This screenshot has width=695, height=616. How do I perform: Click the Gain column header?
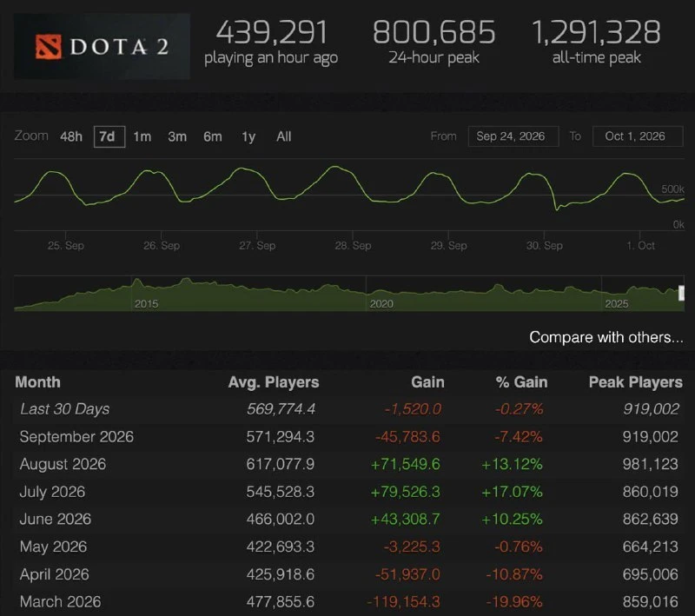tap(427, 382)
